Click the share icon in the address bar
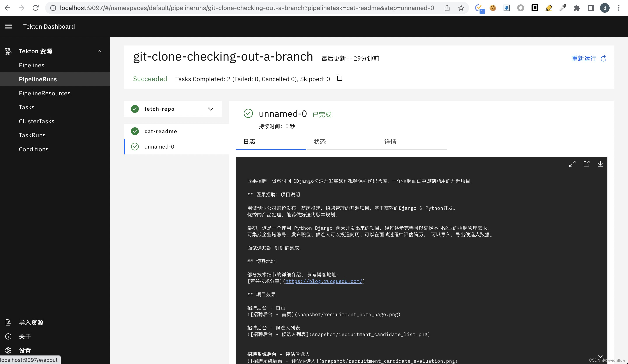Viewport: 628px width, 364px height. [447, 8]
